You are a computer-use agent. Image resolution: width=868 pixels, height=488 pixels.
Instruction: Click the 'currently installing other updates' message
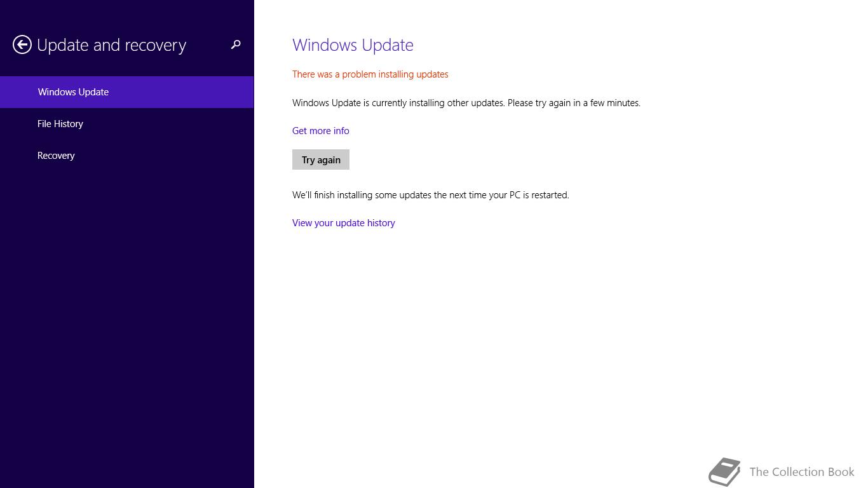466,103
